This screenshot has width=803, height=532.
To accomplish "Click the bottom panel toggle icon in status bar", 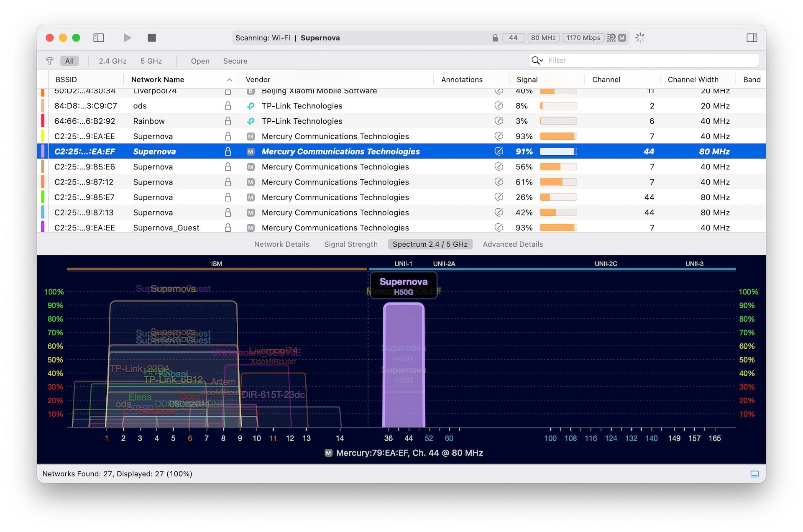I will 754,474.
